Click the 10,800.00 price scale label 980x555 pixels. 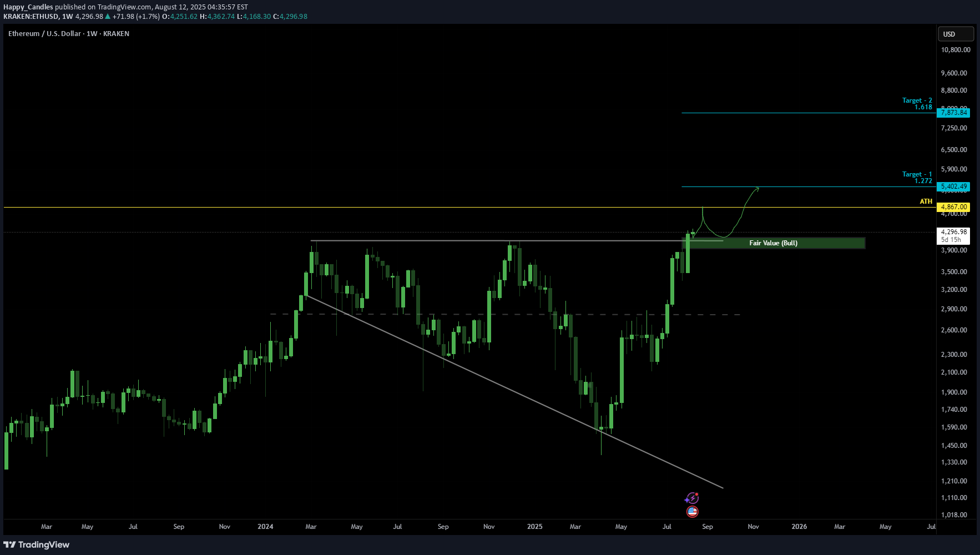pyautogui.click(x=955, y=50)
